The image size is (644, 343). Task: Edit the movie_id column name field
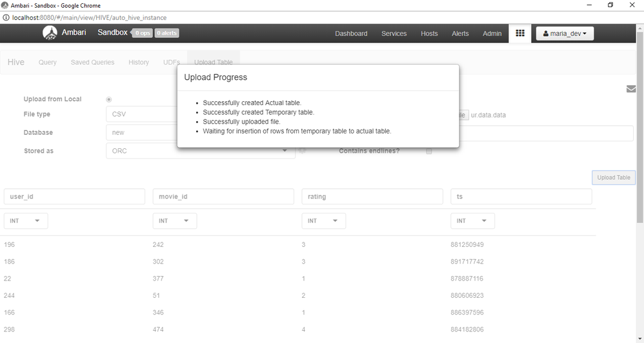223,197
